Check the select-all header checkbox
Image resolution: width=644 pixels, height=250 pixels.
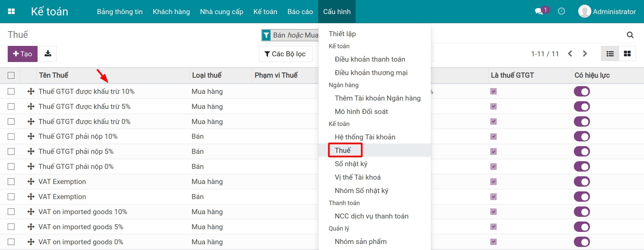tap(11, 75)
